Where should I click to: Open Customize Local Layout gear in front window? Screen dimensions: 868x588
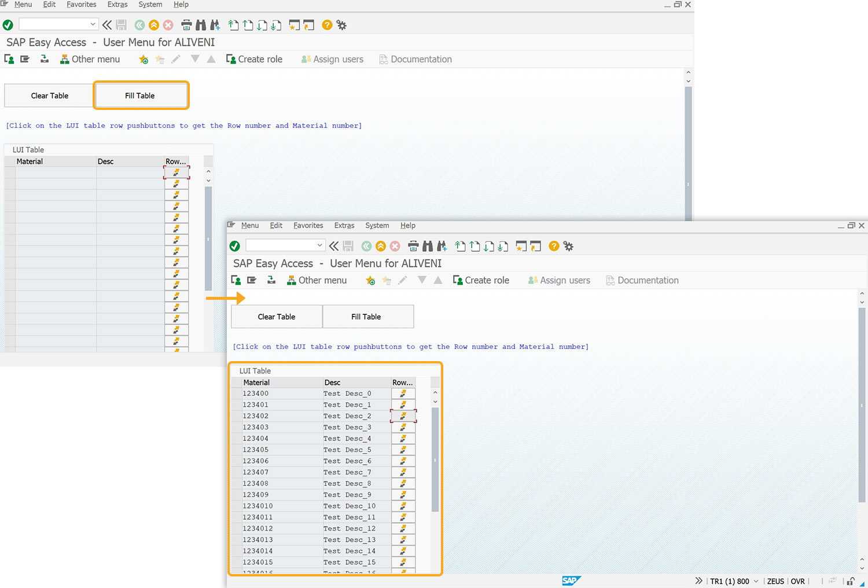pos(569,246)
